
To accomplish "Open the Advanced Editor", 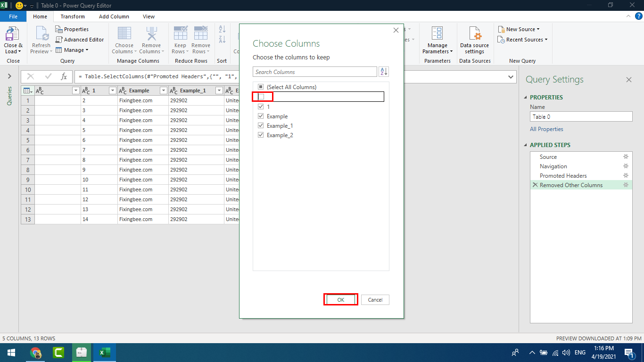I will (x=79, y=40).
